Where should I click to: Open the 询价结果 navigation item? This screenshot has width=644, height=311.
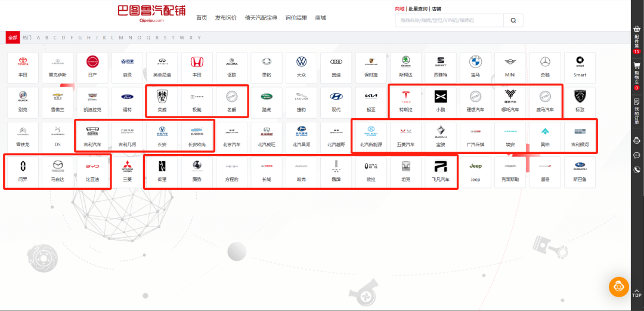[x=296, y=18]
